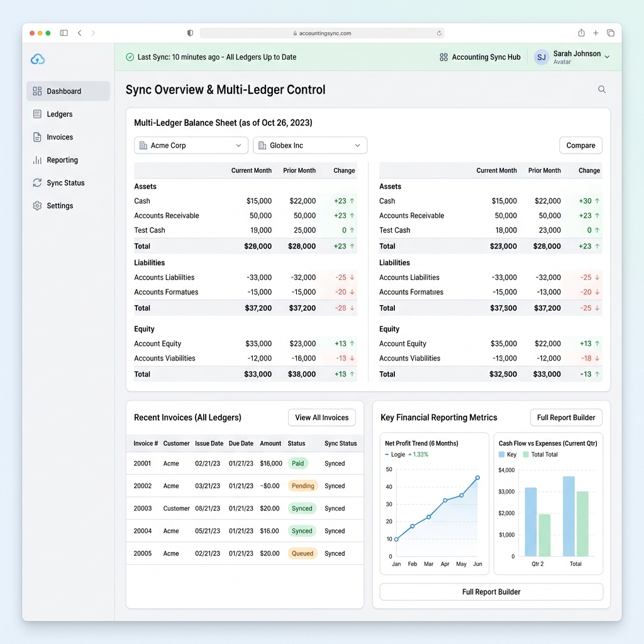Open the Ledgers menu item
Screen dimensions: 644x644
(68, 114)
